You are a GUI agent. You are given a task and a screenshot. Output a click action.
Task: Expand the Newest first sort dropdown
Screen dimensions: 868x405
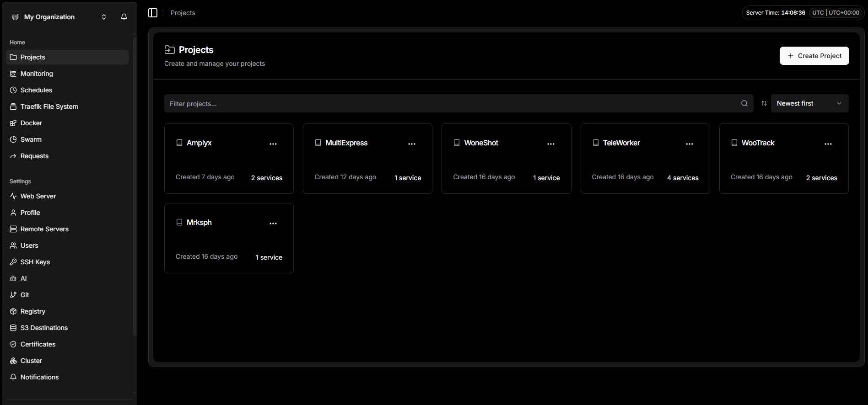point(809,104)
